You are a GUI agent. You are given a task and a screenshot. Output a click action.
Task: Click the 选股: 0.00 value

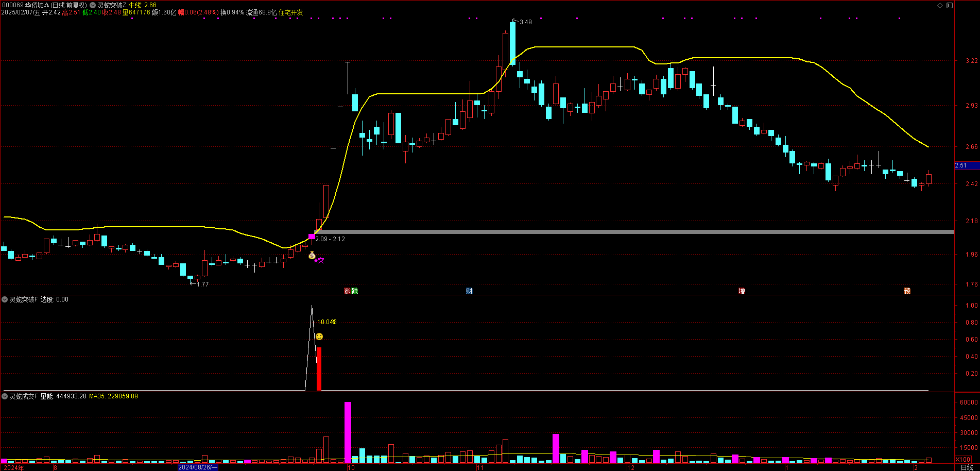coord(55,299)
